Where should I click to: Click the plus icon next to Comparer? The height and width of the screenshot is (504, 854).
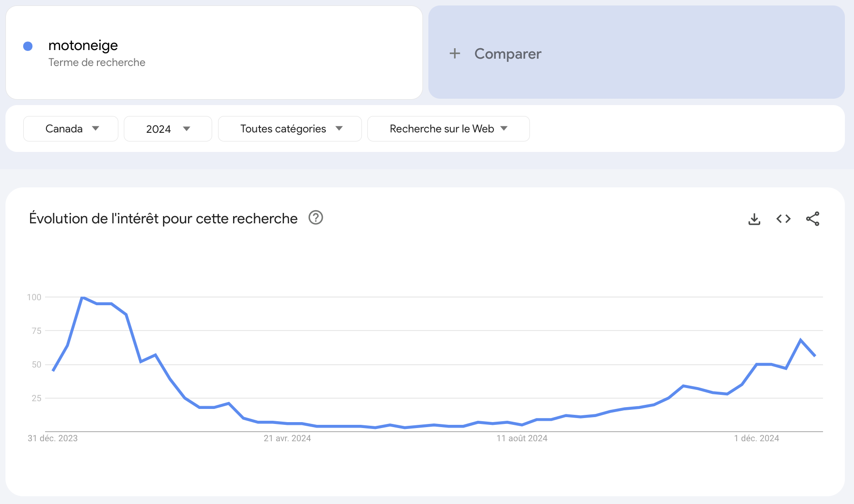click(455, 54)
